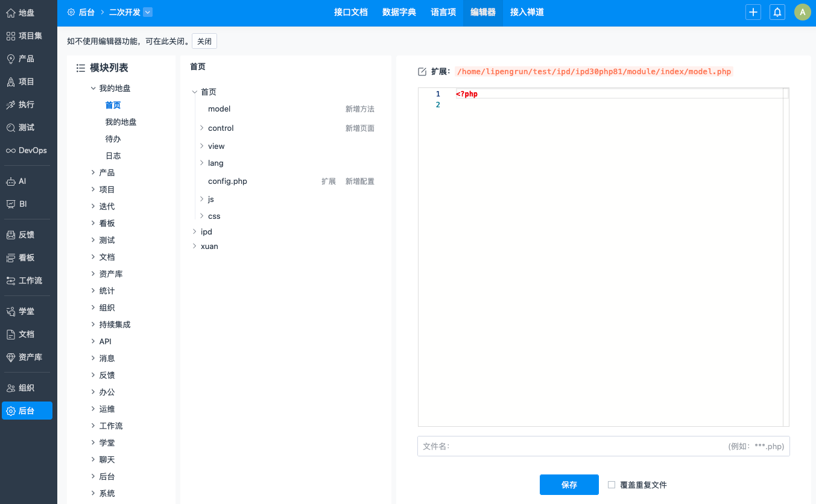Image resolution: width=816 pixels, height=504 pixels.
Task: Open the BI chart icon
Action: point(11,204)
